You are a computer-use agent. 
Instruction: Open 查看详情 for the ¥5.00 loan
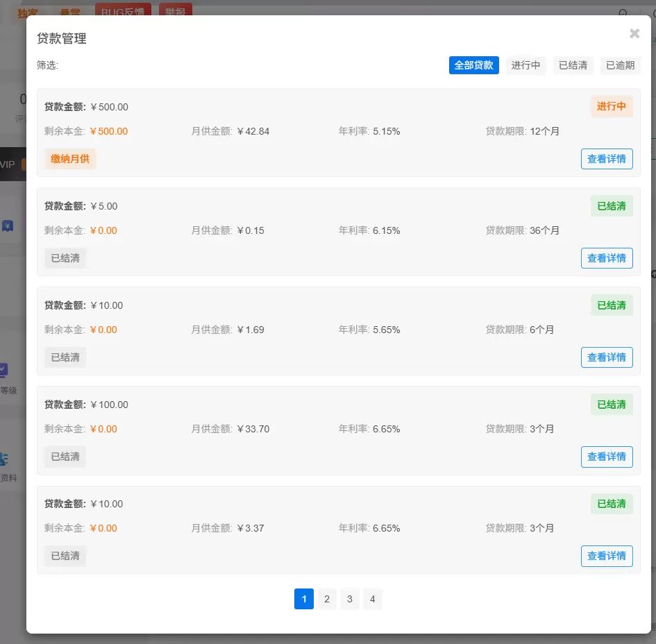pos(607,258)
